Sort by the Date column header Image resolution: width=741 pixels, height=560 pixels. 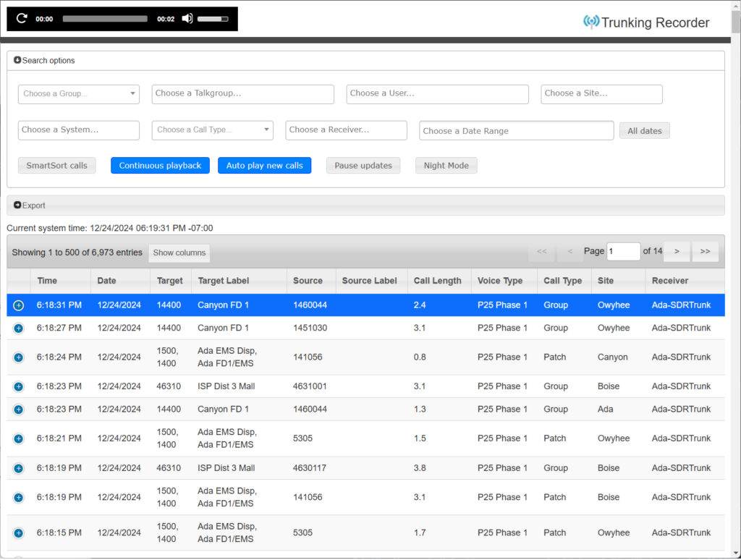click(120, 281)
